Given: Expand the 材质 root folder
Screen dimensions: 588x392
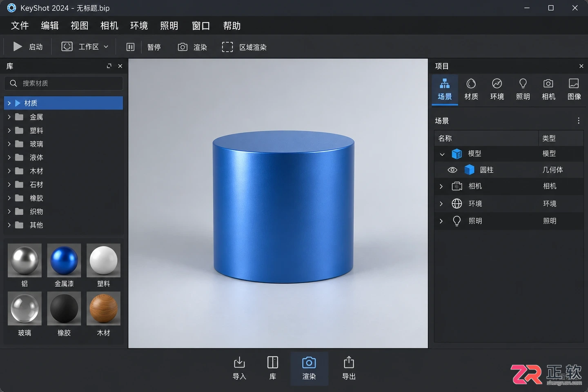Looking at the screenshot, I should click(x=9, y=103).
